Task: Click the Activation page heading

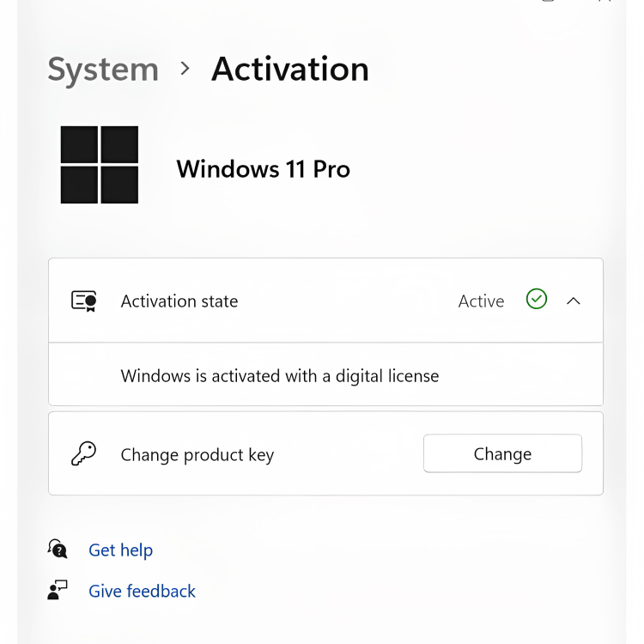Action: point(290,70)
